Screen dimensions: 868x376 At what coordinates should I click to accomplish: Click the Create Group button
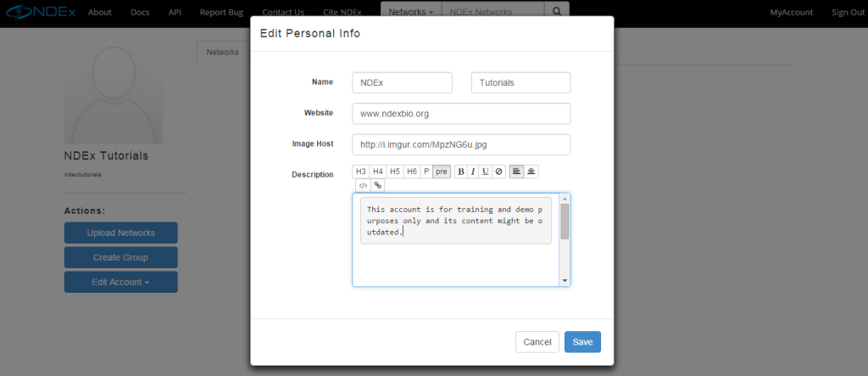120,257
